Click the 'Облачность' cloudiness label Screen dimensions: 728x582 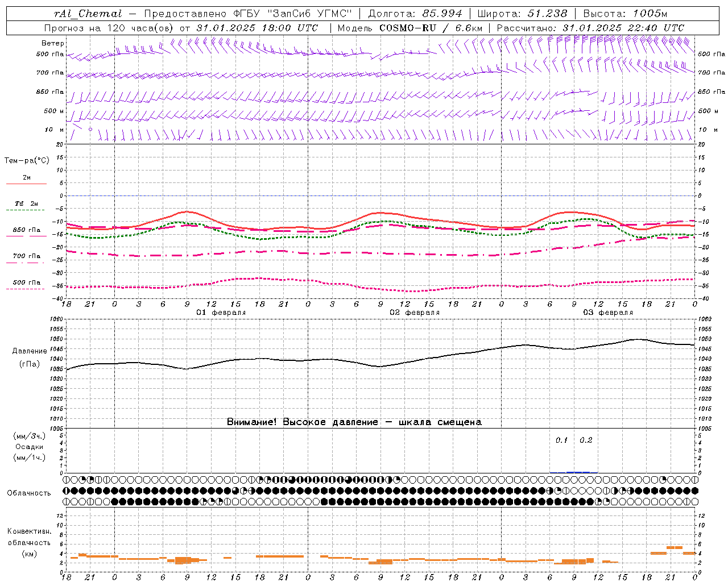29,493
